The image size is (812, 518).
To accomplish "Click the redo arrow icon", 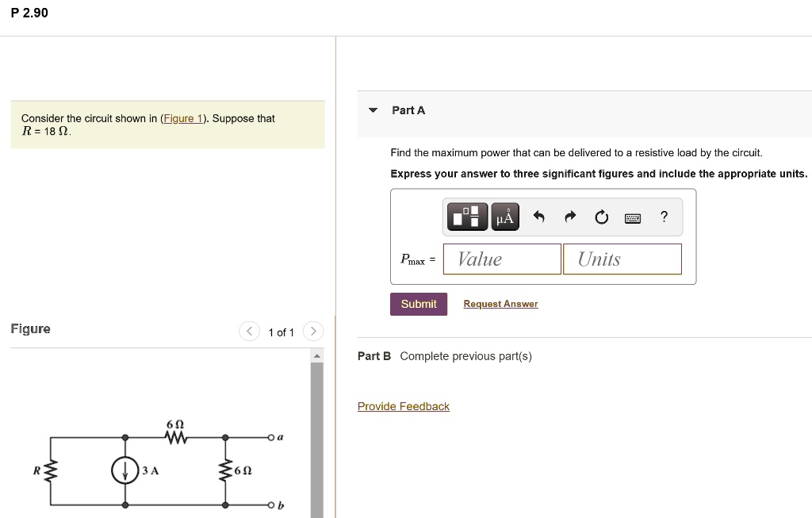I will (x=569, y=216).
